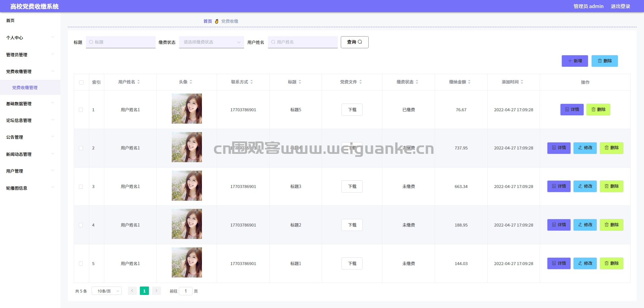
Task: Click the sort arrows on 头像 column
Action: 191,82
